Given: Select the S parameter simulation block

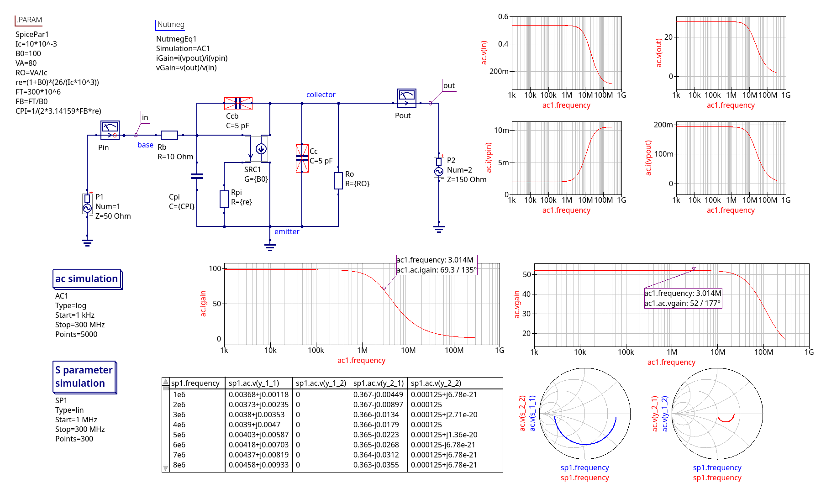Looking at the screenshot, I should coord(85,377).
